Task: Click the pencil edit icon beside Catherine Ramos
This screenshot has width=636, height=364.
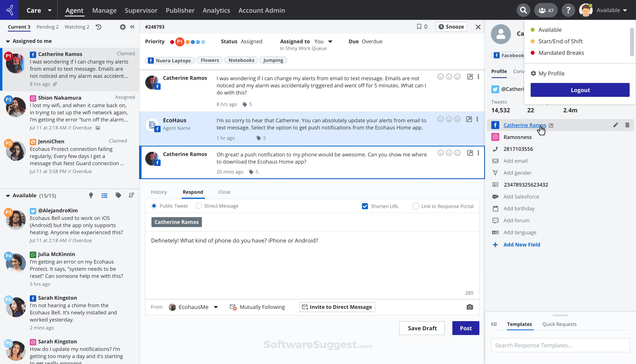Action: tap(616, 125)
